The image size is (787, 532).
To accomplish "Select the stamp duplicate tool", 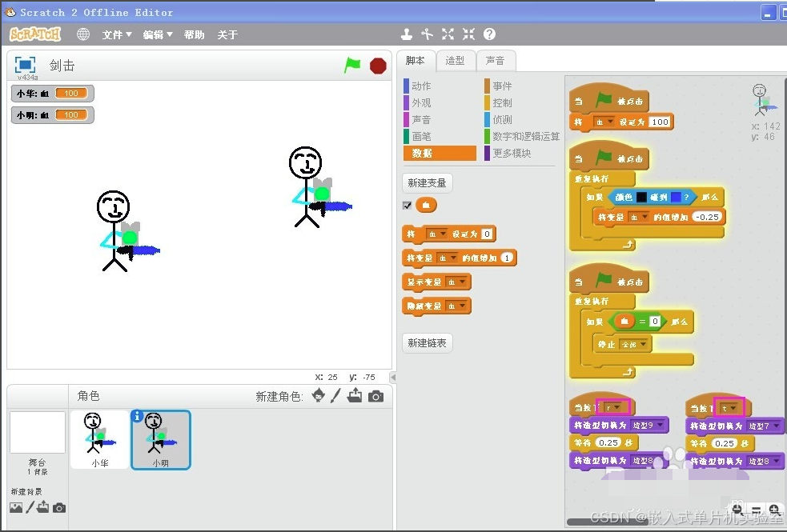I will tap(407, 34).
